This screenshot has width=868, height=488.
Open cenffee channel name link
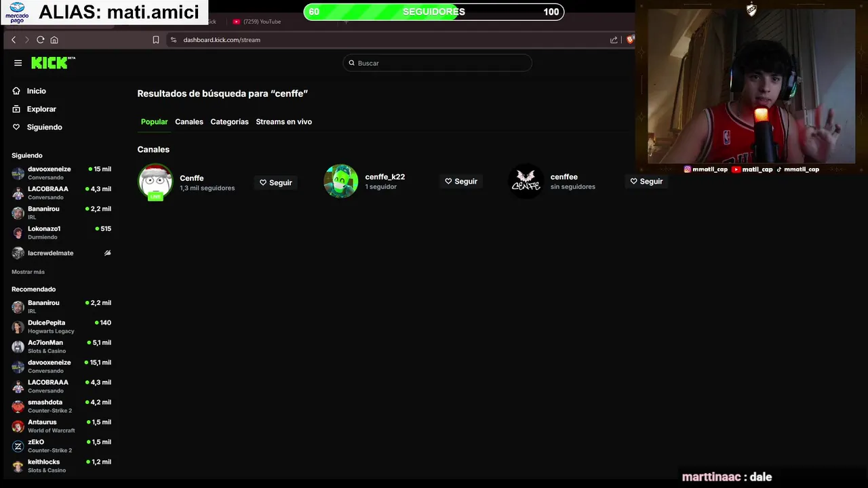pos(564,177)
